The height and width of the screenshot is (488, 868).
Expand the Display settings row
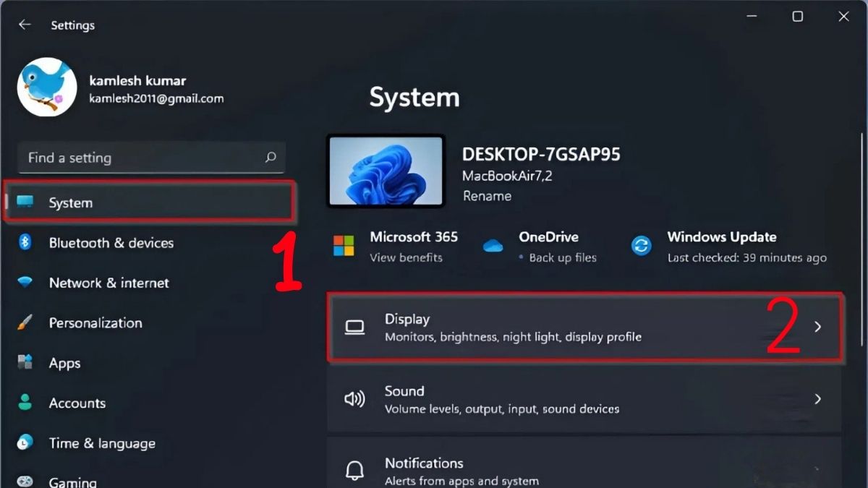click(818, 327)
